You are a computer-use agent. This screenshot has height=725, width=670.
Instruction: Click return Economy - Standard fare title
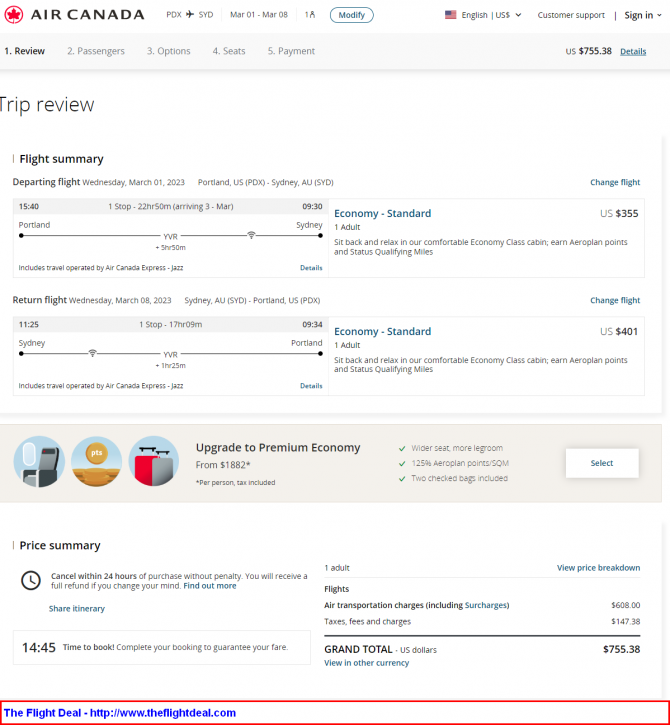[382, 331]
